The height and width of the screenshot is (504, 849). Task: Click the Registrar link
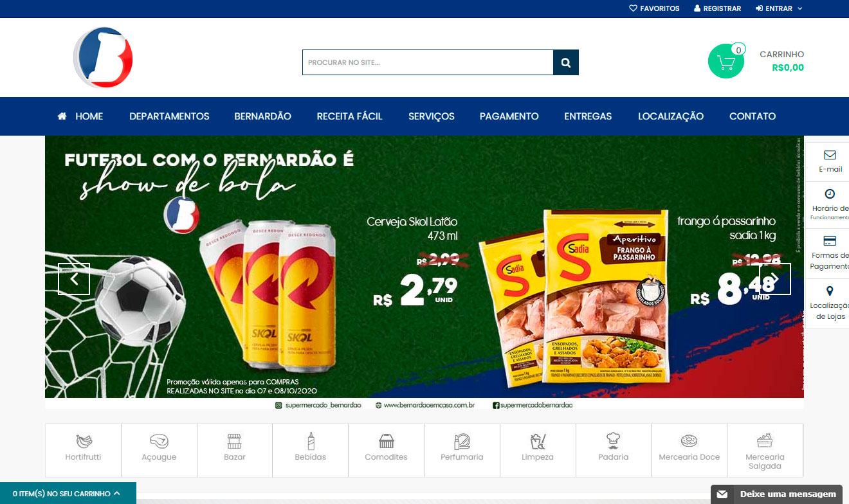[x=717, y=8]
